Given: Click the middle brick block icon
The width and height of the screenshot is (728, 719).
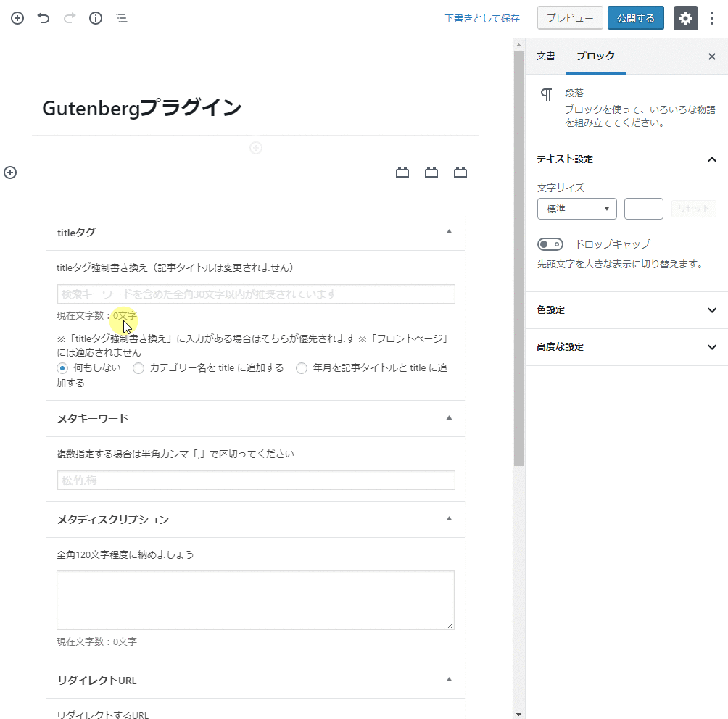Looking at the screenshot, I should 431,173.
